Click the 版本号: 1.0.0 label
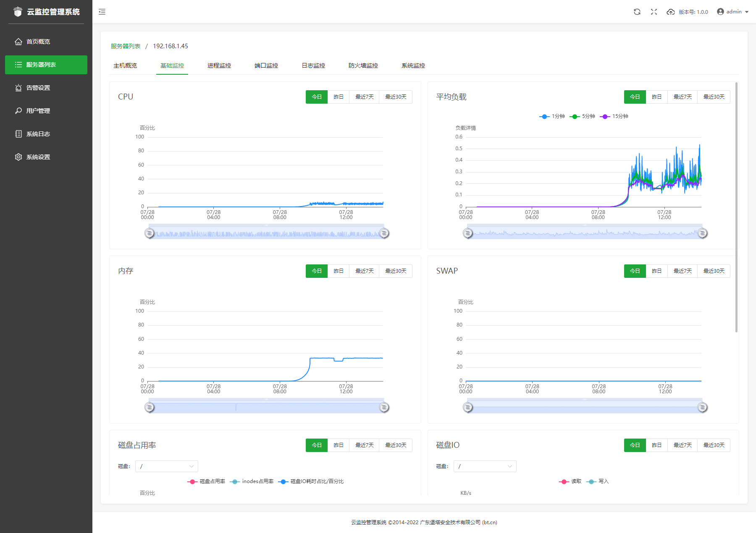Screen dimensions: 756x533 (x=693, y=12)
